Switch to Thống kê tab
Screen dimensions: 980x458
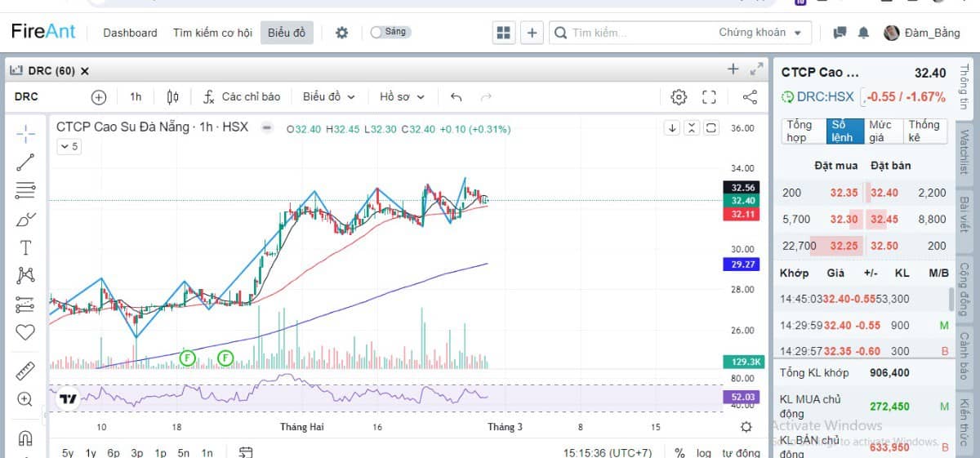pyautogui.click(x=925, y=131)
